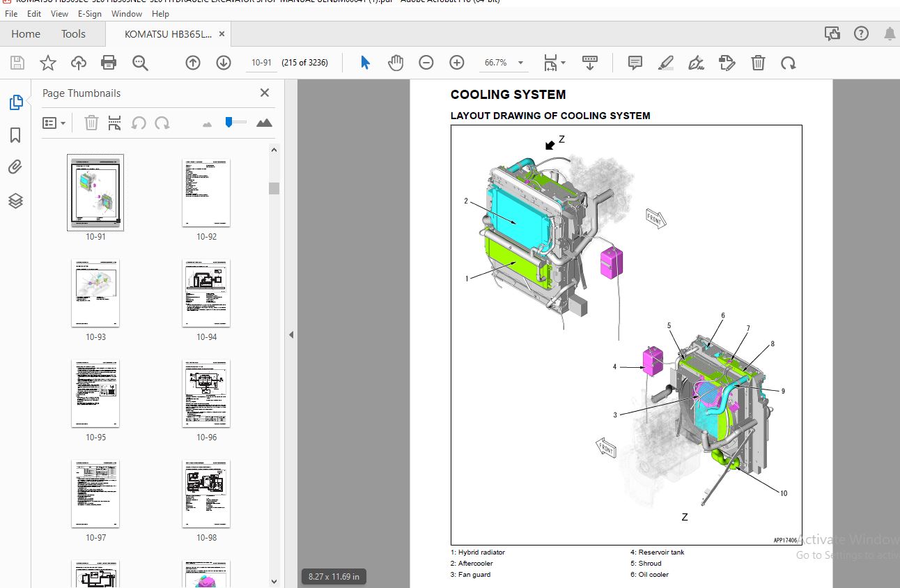Open the thumbnails options menu dropdown
The image size is (900, 588).
click(x=54, y=123)
